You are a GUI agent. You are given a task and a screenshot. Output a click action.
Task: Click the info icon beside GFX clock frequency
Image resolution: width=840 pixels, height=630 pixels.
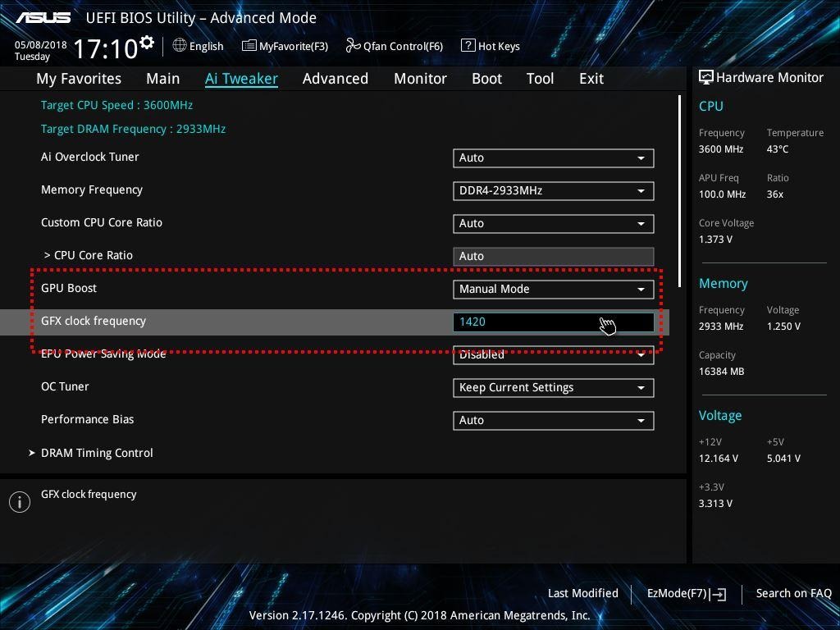point(20,501)
